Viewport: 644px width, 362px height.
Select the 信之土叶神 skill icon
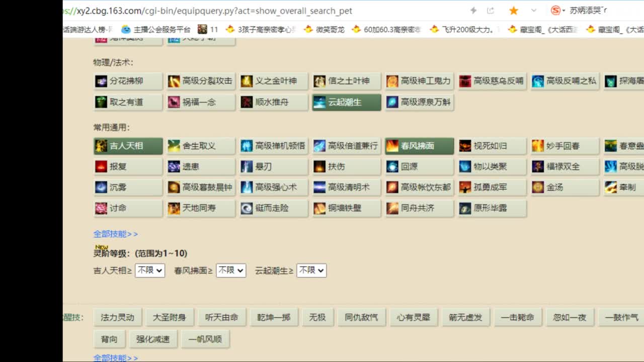pyautogui.click(x=319, y=81)
